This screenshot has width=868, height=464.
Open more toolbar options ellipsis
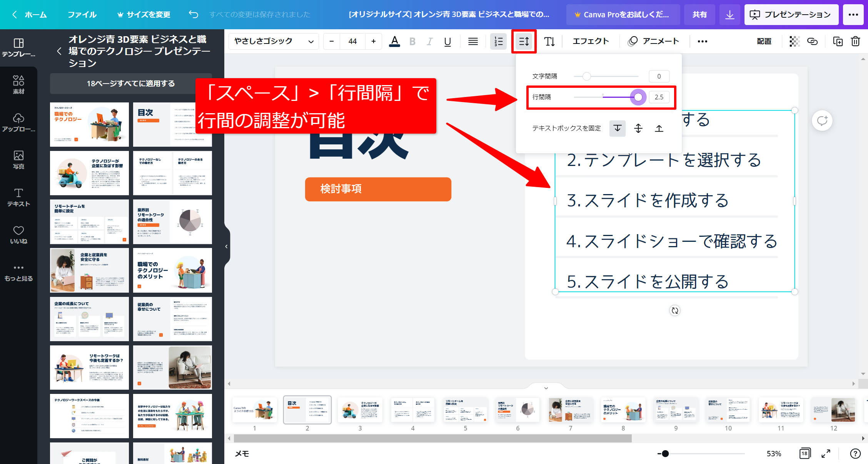click(x=702, y=41)
